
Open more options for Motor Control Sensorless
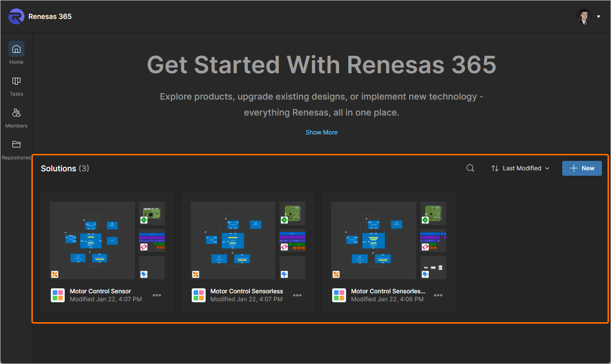tap(297, 295)
